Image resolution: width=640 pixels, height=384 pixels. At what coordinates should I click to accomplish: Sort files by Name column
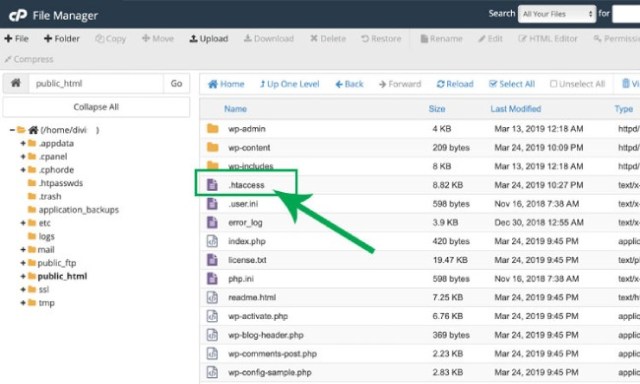[x=236, y=109]
